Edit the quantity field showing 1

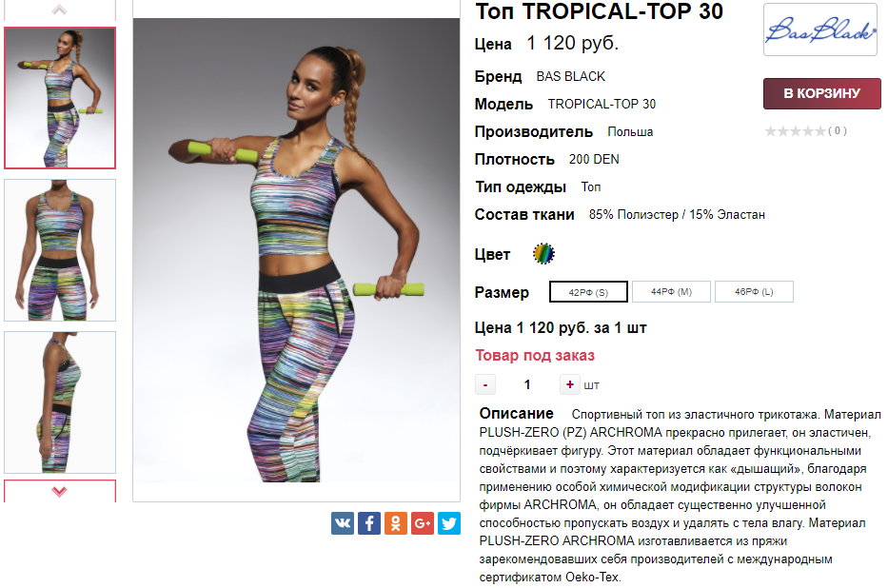click(x=527, y=384)
